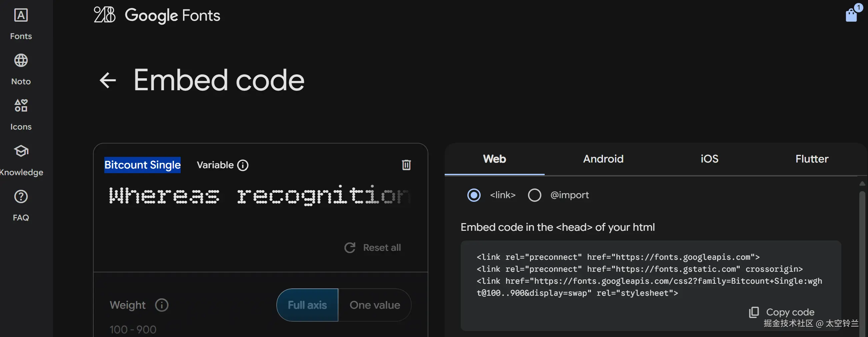
Task: Open the FAQ help icon
Action: point(21,196)
